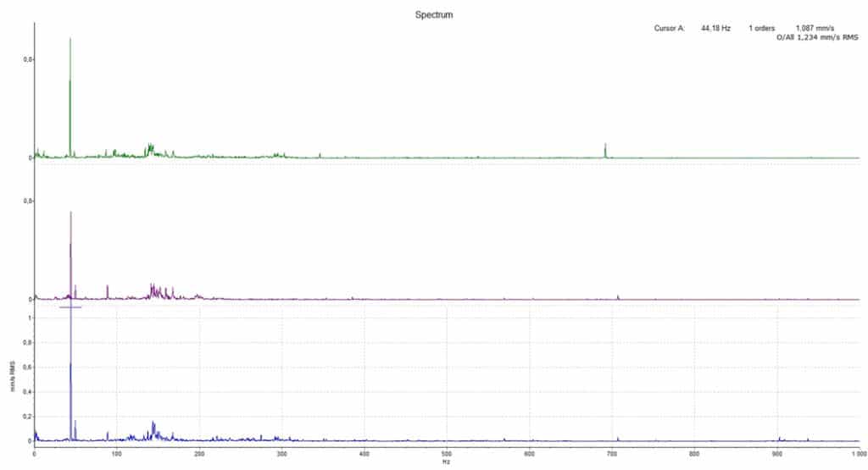Screen dimensions: 868x470
Task: Click the Hz unit label below the x-axis
Action: tap(446, 462)
